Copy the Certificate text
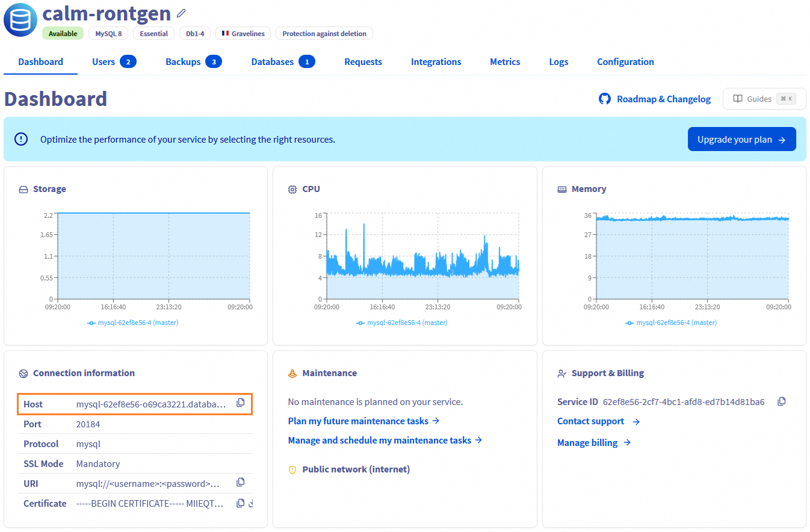Viewport: 810px width, 532px height. (x=241, y=503)
